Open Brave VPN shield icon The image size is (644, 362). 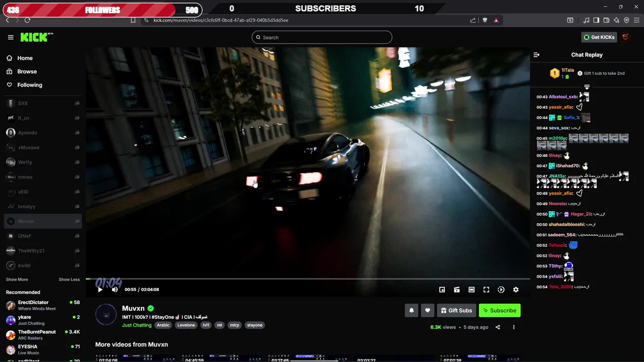[626, 20]
